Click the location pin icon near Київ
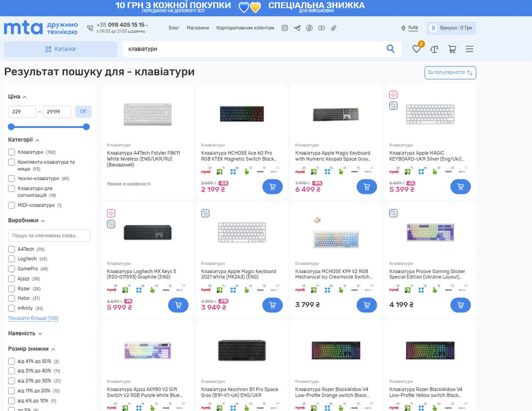This screenshot has height=411, width=532. click(x=403, y=28)
